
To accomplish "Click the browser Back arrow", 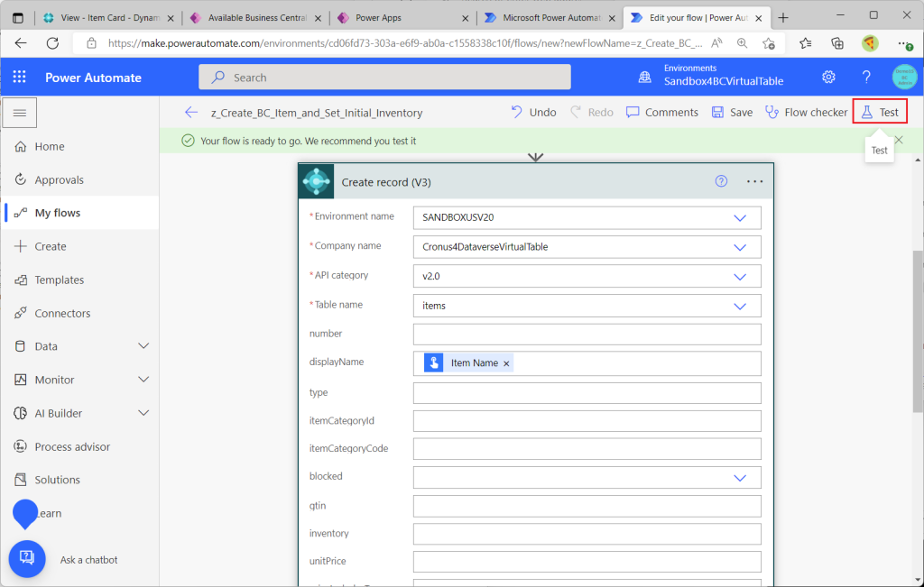I will tap(21, 43).
